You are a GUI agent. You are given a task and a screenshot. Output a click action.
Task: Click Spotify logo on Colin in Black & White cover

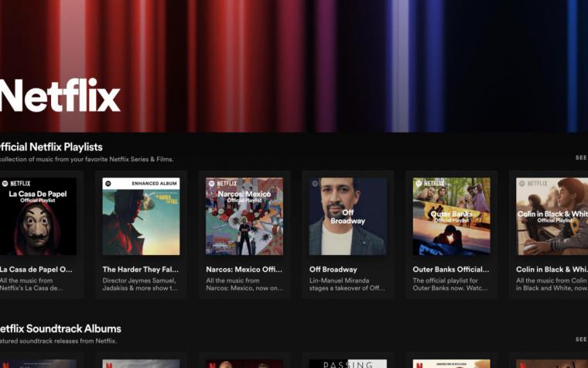click(522, 184)
